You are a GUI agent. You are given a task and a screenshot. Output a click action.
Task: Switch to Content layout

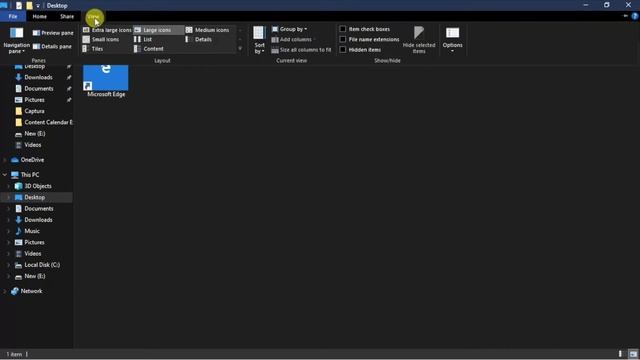tap(149, 49)
